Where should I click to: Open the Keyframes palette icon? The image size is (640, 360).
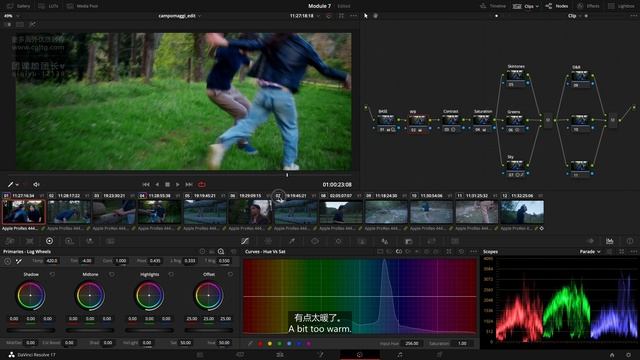pyautogui.click(x=590, y=241)
